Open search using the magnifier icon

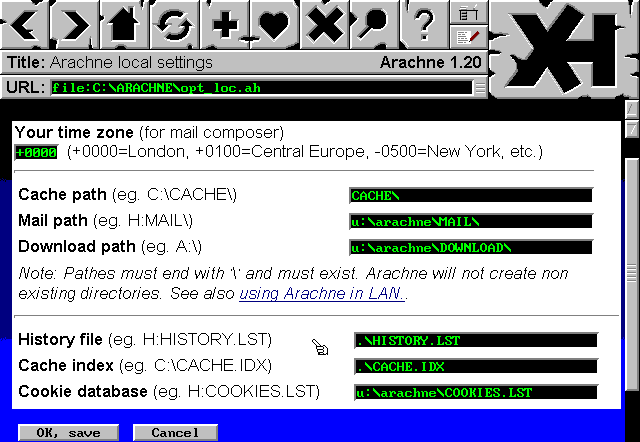[375, 24]
